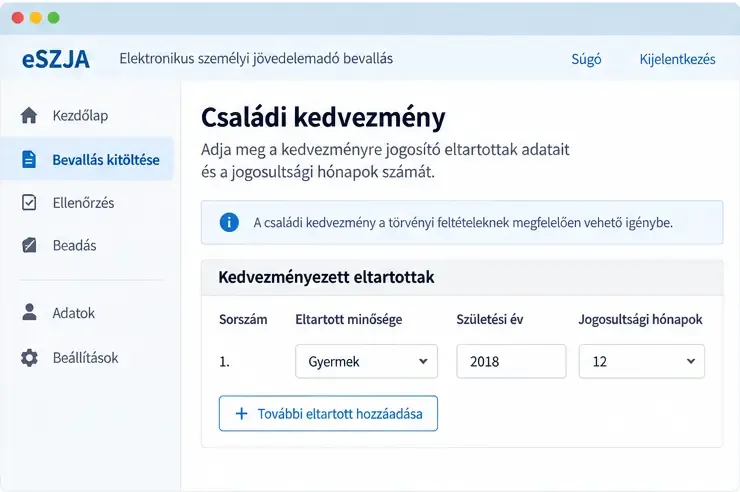Click the Beállítások gear icon
The width and height of the screenshot is (740, 492).
click(29, 358)
